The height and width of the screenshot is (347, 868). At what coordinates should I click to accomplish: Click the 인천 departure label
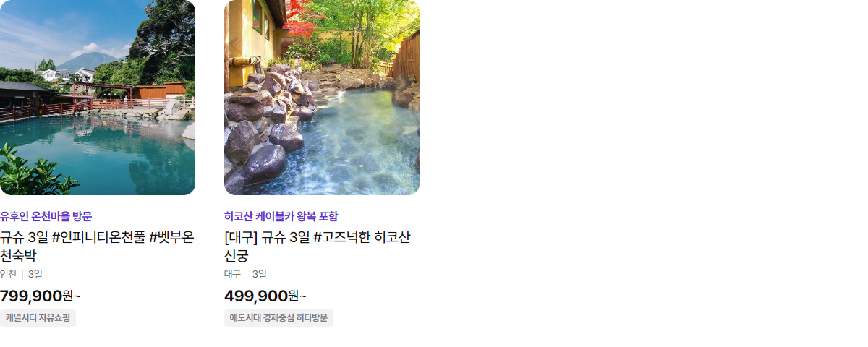coord(8,274)
